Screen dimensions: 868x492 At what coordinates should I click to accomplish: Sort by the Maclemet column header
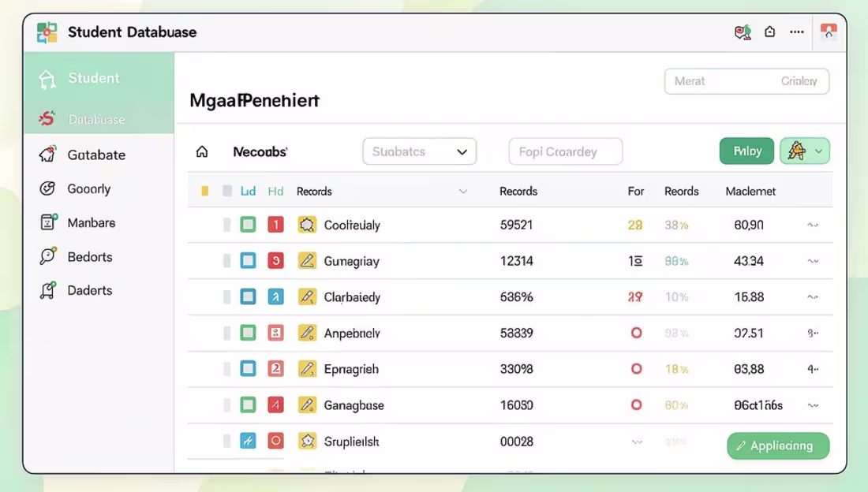[750, 191]
